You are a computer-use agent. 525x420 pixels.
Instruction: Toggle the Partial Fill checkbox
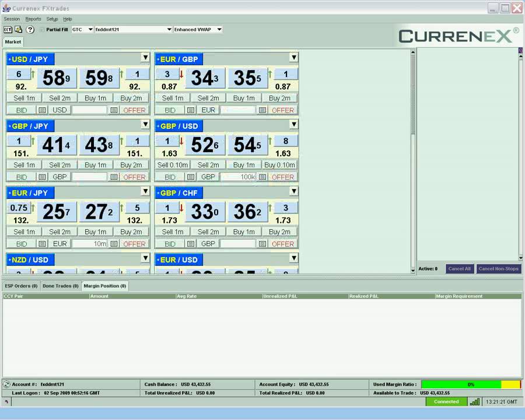pos(42,30)
